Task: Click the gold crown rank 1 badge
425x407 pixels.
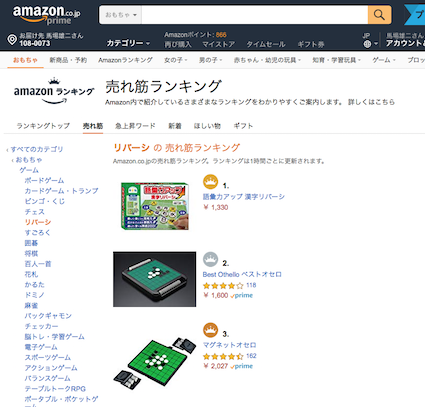Action: click(x=210, y=182)
